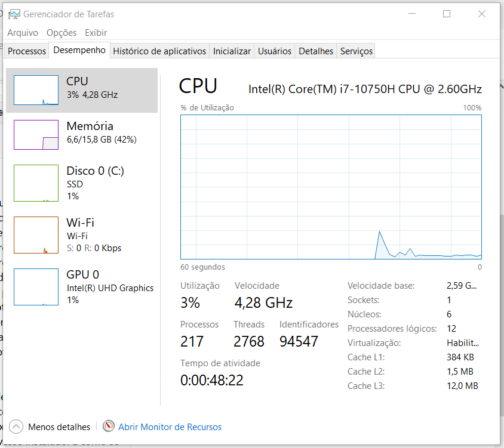Switch to the Inicializar tab
Image resolution: width=504 pixels, height=448 pixels.
[232, 51]
